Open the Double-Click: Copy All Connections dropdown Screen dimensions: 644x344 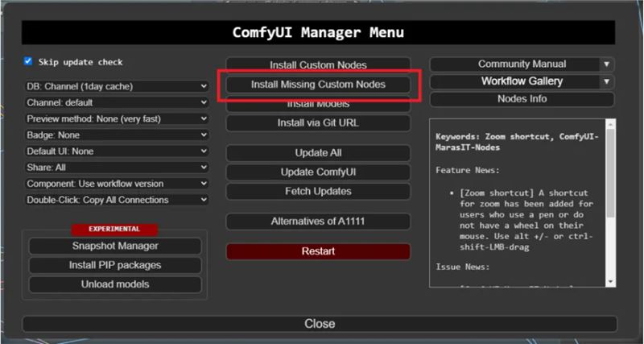pos(117,200)
